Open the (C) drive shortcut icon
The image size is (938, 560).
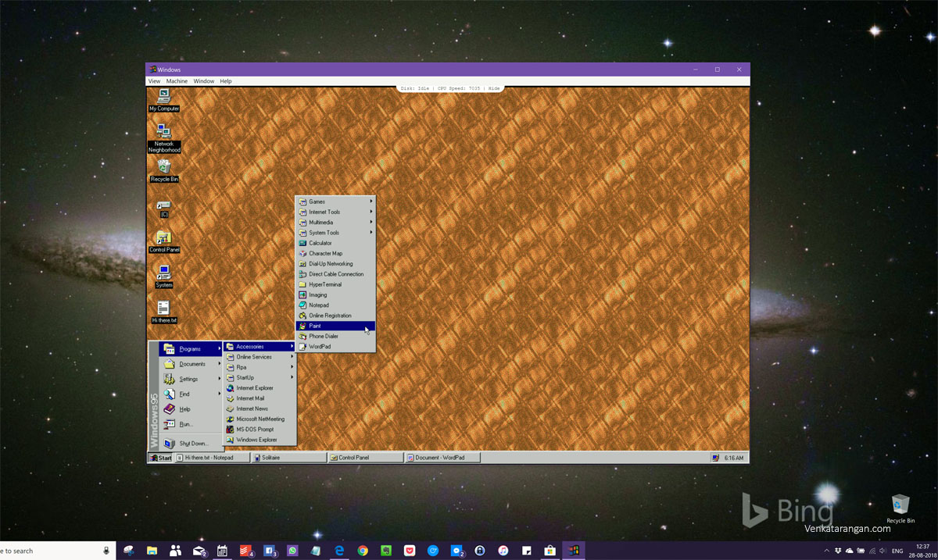click(163, 205)
